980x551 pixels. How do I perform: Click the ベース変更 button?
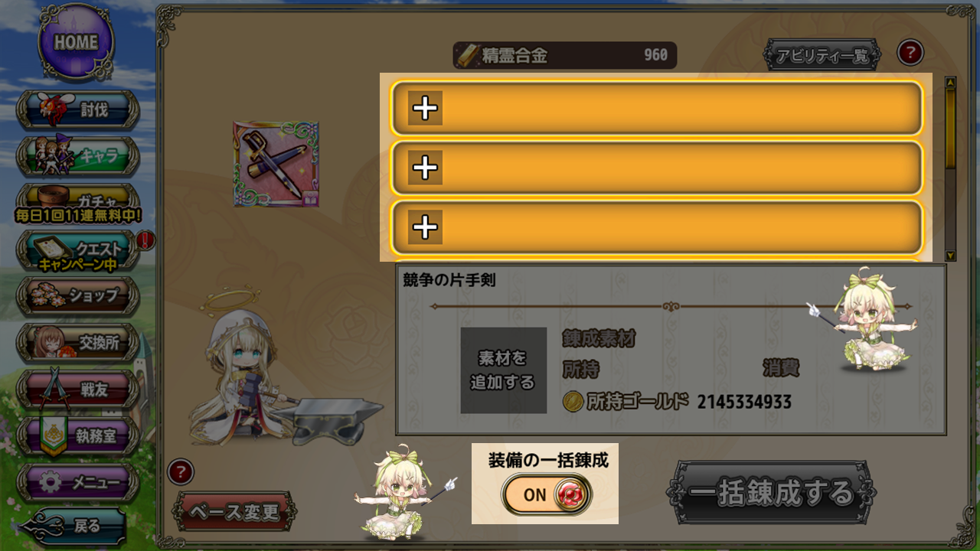(x=234, y=512)
